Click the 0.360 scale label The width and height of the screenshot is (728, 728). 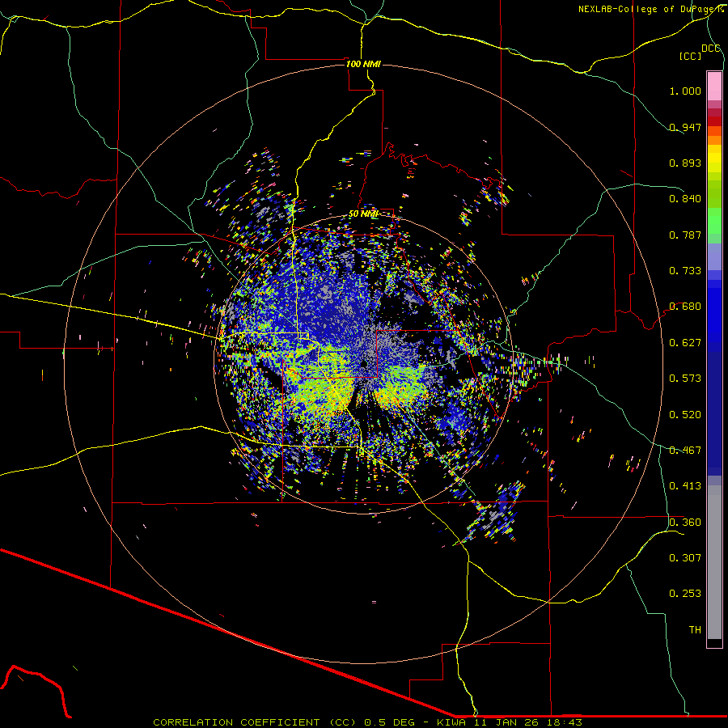(x=685, y=523)
